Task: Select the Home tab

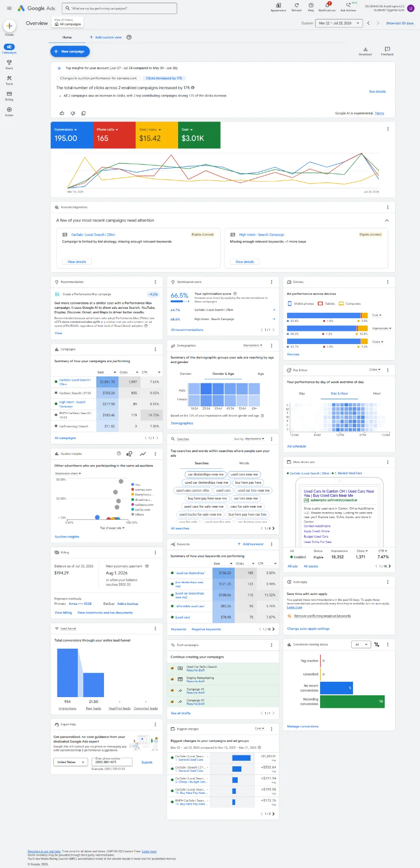Action: (x=67, y=38)
